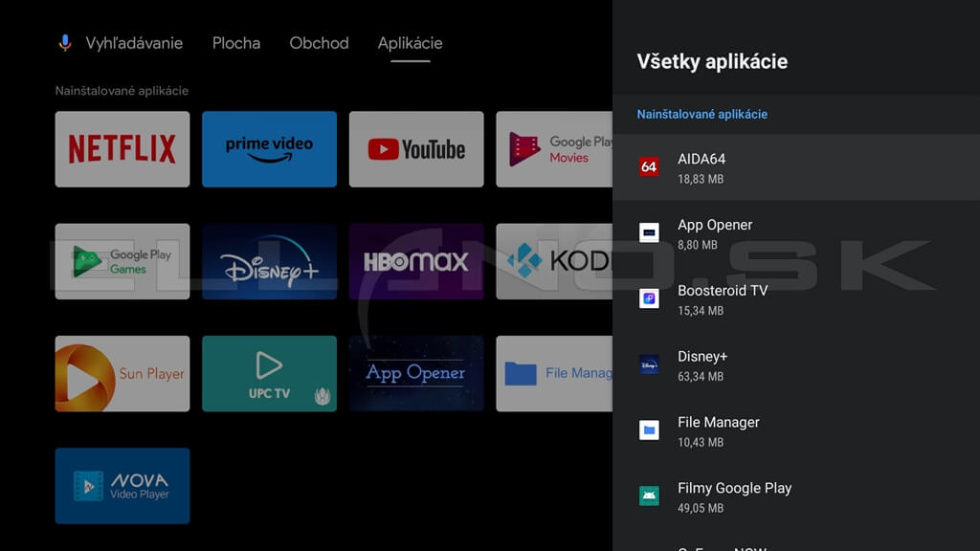Image resolution: width=980 pixels, height=551 pixels.
Task: Open the UPC TV app tile
Action: point(269,374)
